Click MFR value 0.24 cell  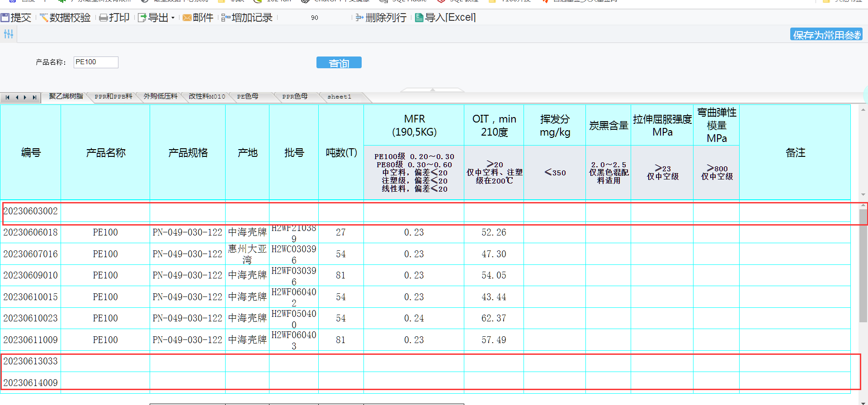(x=414, y=318)
